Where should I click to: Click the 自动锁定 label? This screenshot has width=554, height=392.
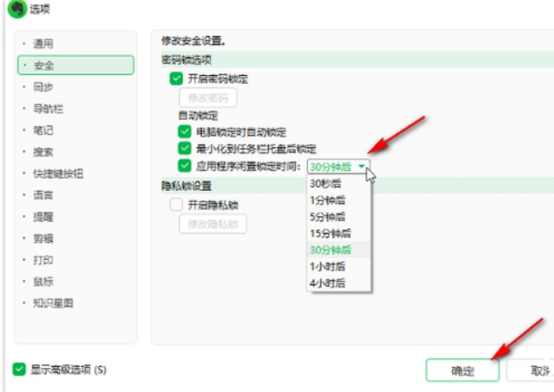coord(198,115)
